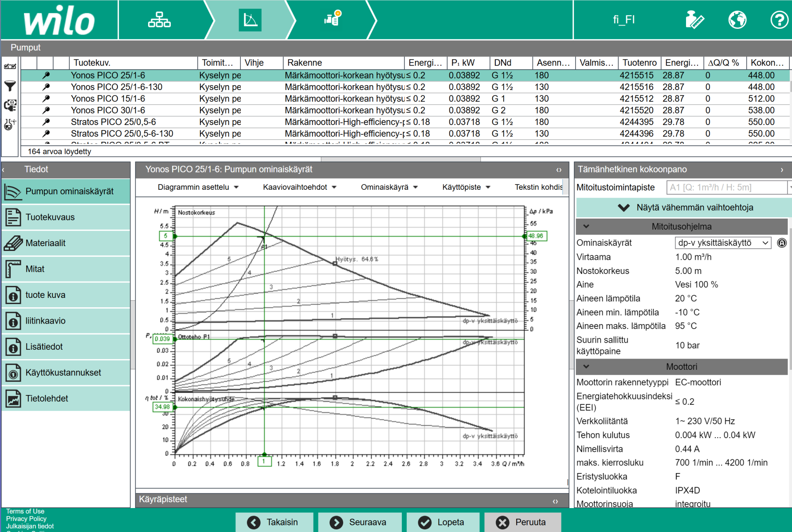Click the compare pumps icon above the filter
This screenshot has width=792, height=532.
point(10,66)
